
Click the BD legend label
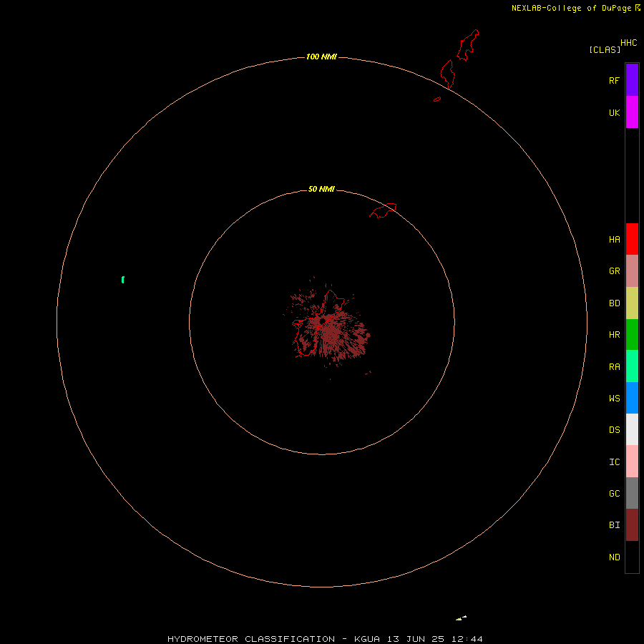614,303
